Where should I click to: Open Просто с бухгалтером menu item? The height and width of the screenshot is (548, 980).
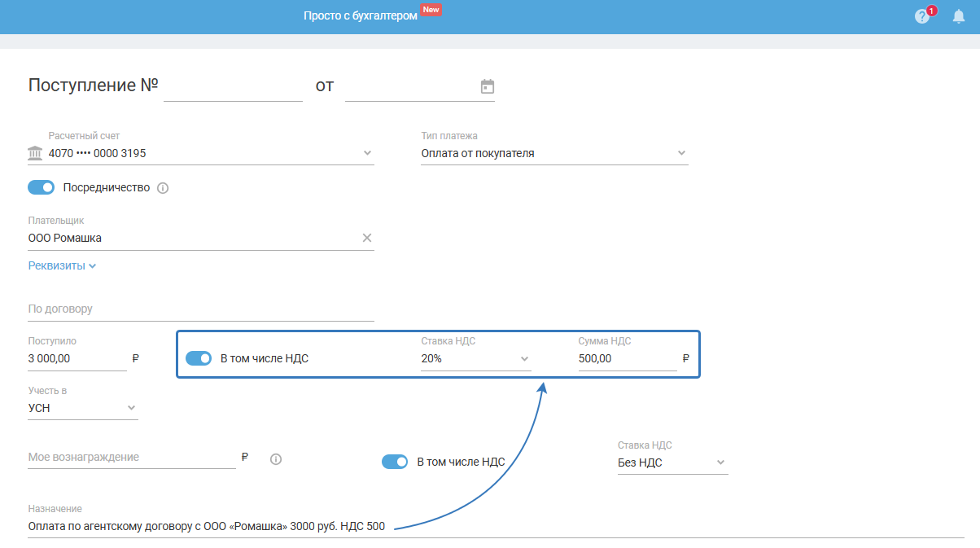361,16
